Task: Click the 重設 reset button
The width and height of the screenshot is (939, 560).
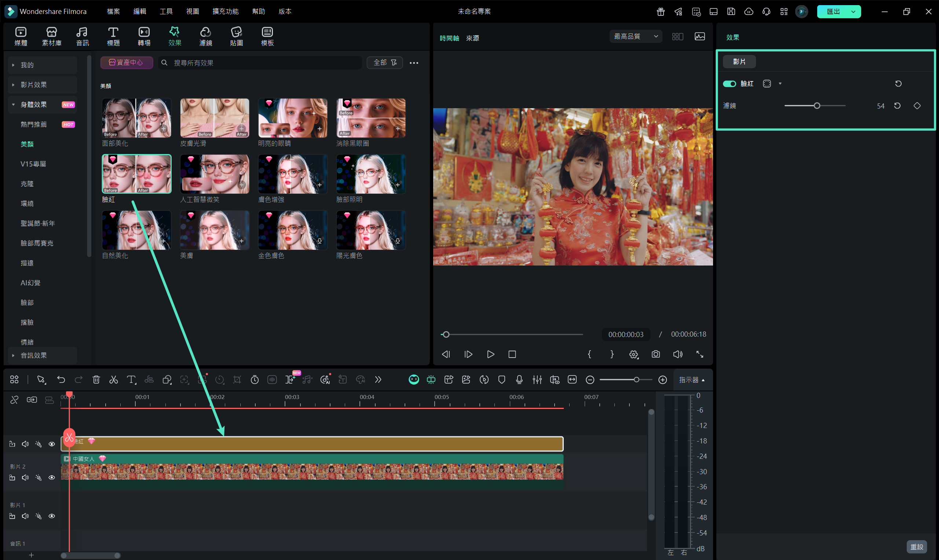Action: (916, 547)
